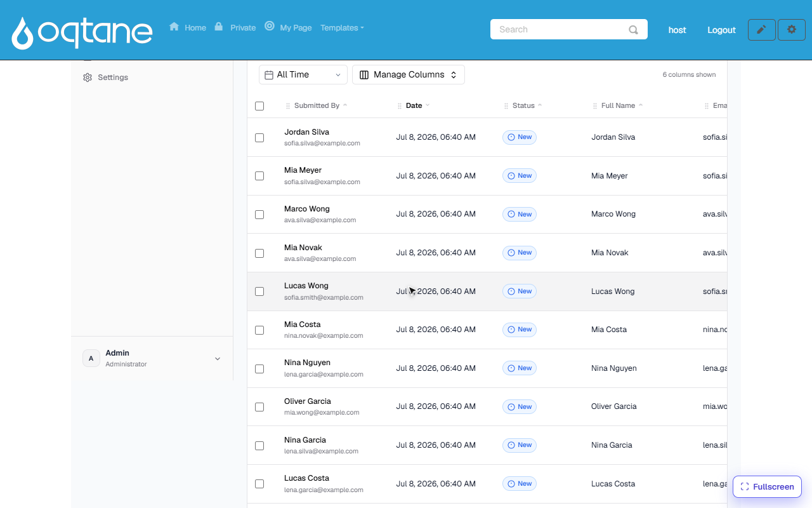Click the Logout link
This screenshot has width=812, height=508.
tap(721, 30)
